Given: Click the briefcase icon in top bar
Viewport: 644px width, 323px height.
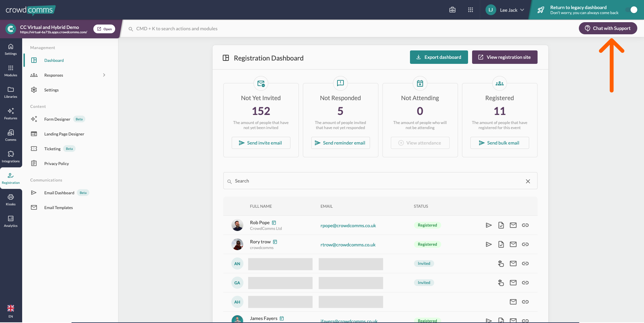Looking at the screenshot, I should click(452, 10).
